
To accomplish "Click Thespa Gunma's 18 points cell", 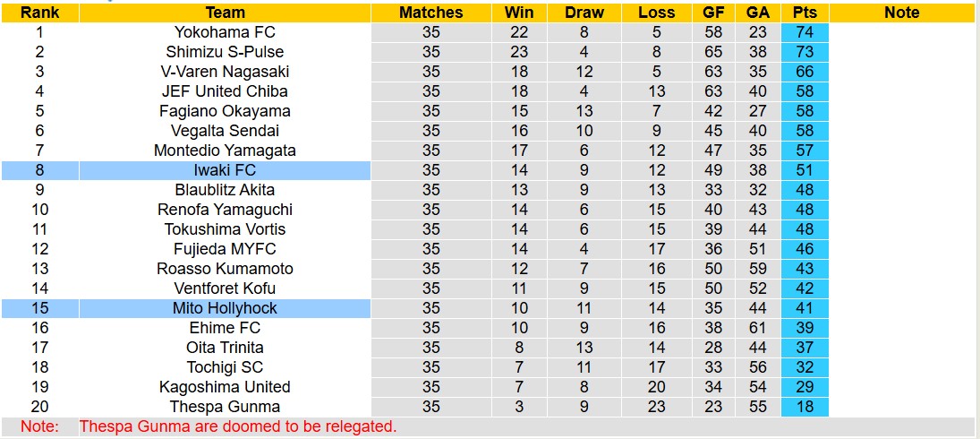I will 805,407.
